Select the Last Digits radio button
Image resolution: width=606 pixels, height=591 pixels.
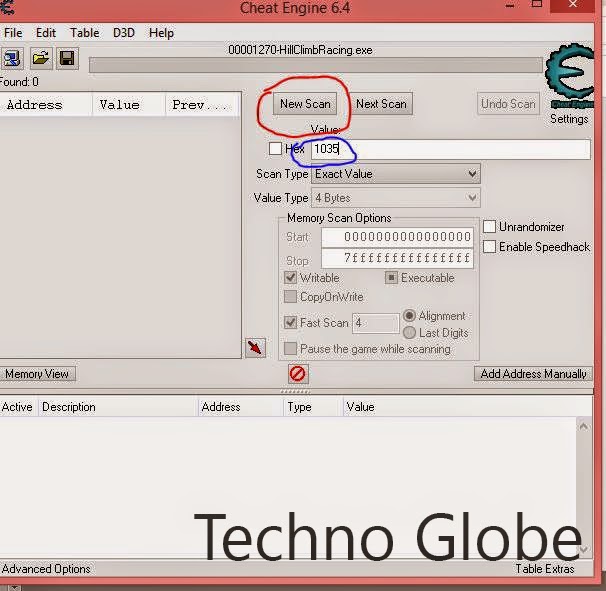pyautogui.click(x=409, y=333)
